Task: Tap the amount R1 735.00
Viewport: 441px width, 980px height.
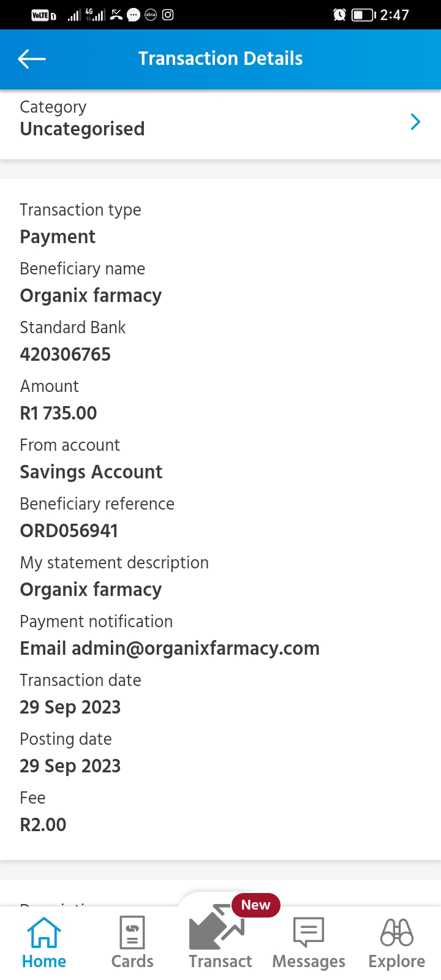Action: pyautogui.click(x=59, y=413)
